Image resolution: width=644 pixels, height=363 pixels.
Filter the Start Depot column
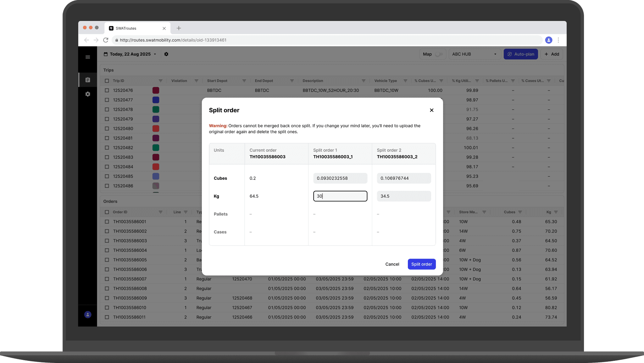point(244,81)
